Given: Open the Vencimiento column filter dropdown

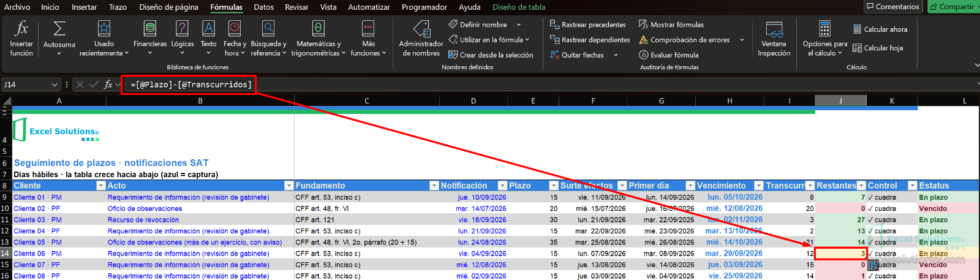Looking at the screenshot, I should [x=759, y=186].
